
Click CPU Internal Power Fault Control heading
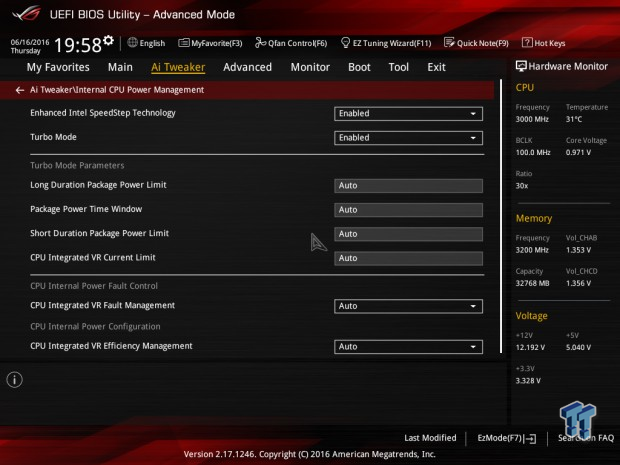point(94,286)
